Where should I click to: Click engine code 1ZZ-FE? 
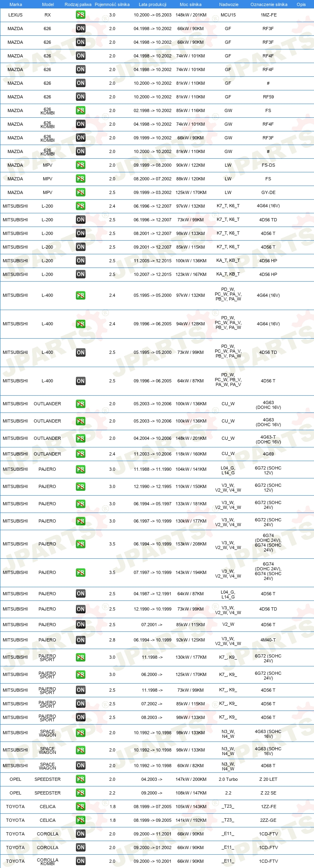[268, 807]
